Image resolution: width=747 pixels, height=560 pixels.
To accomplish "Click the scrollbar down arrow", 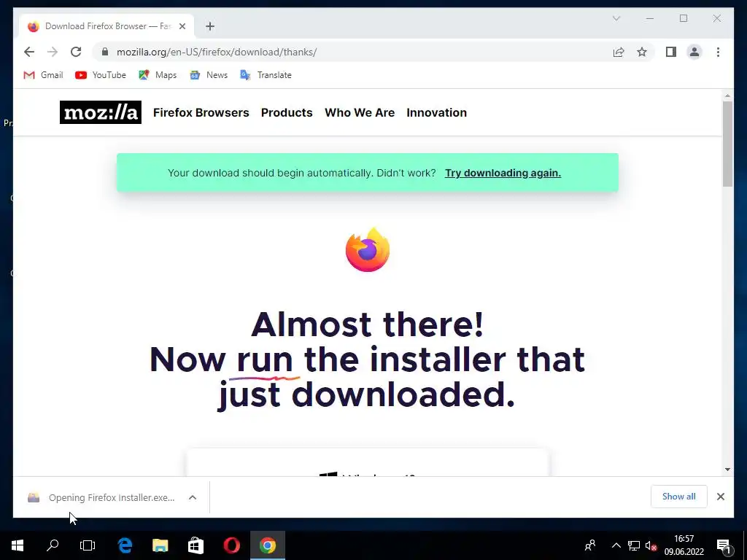I will (x=727, y=469).
